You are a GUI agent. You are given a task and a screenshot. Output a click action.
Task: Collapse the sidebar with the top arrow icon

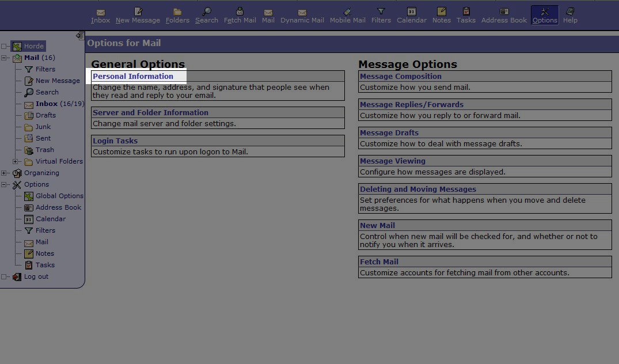tap(79, 36)
